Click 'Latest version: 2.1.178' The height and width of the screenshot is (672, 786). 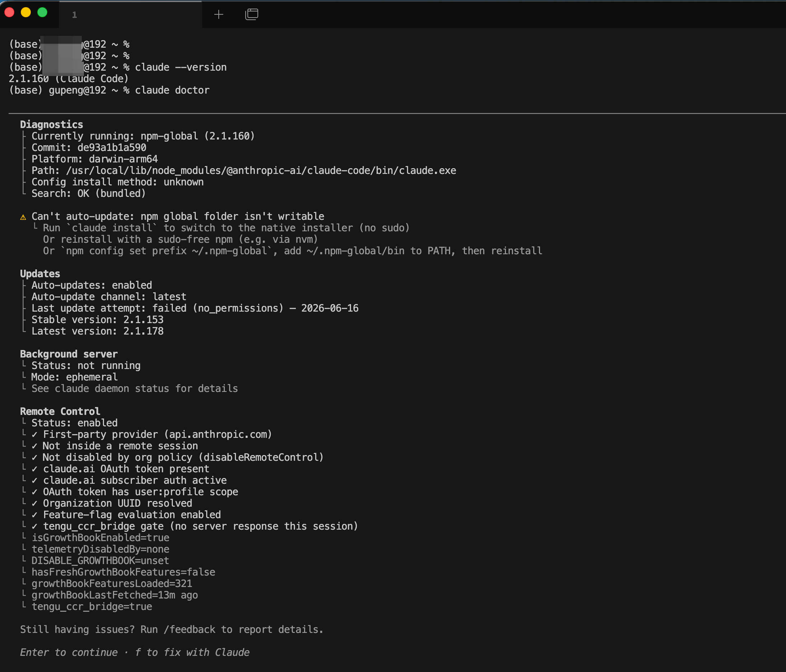click(98, 331)
